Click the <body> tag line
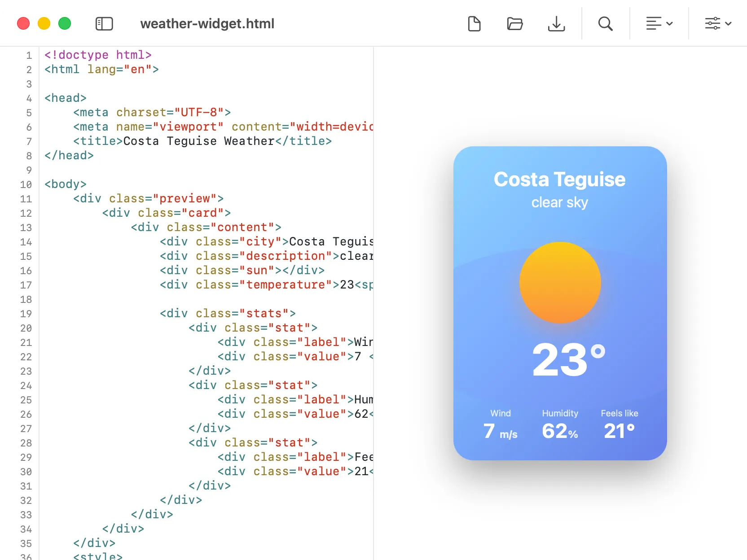Screen dimensions: 747x560 pos(66,184)
